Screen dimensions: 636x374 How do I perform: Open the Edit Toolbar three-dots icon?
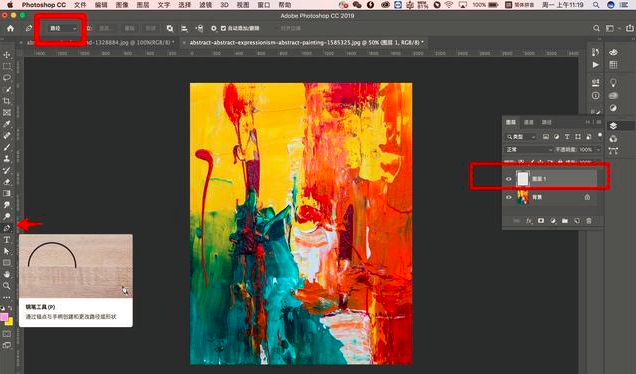coord(7,297)
